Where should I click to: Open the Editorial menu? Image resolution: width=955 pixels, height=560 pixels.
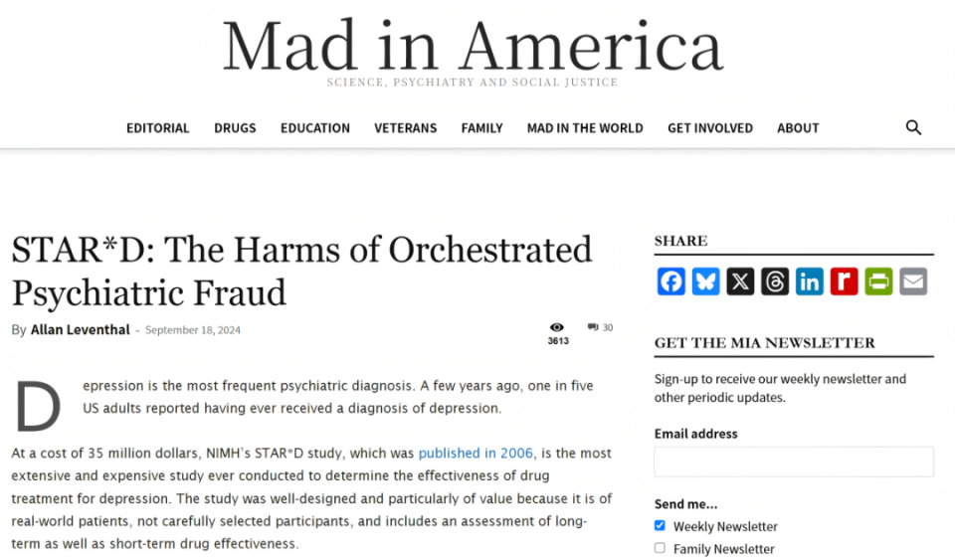(x=157, y=128)
